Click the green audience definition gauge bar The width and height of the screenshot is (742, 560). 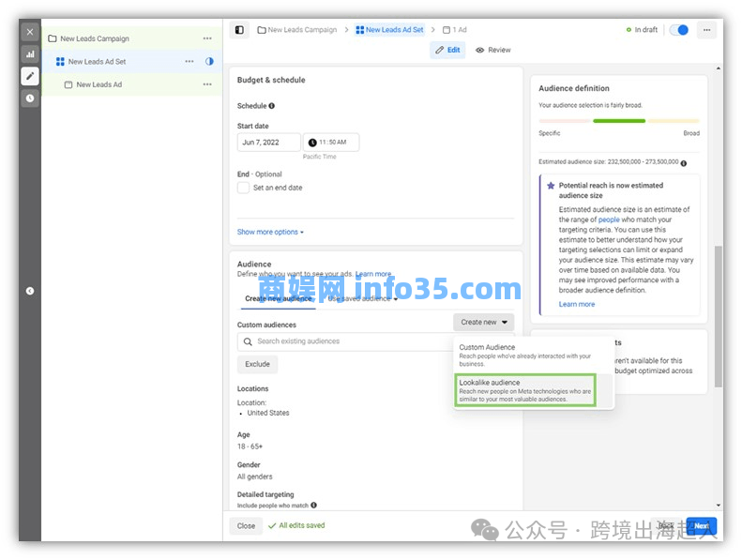point(619,121)
